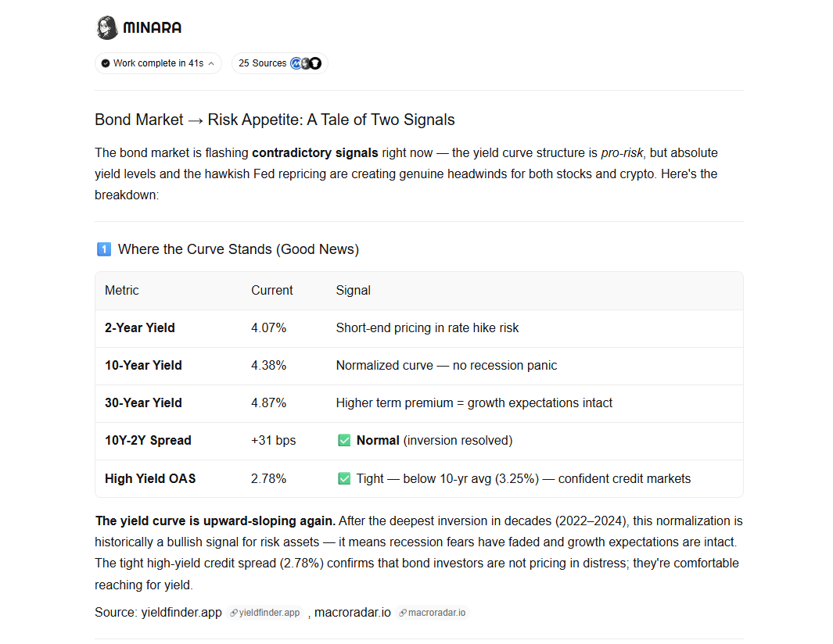Click the MINARA brand name text
This screenshot has width=833, height=644.
point(153,27)
